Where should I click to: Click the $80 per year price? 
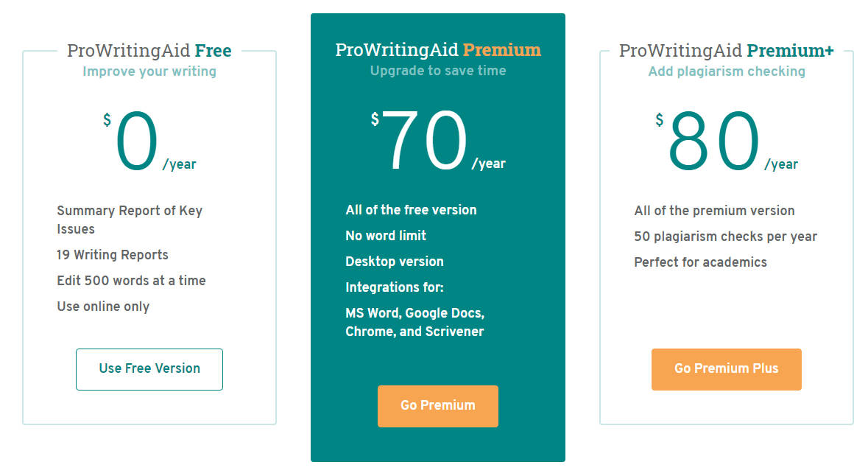718,140
